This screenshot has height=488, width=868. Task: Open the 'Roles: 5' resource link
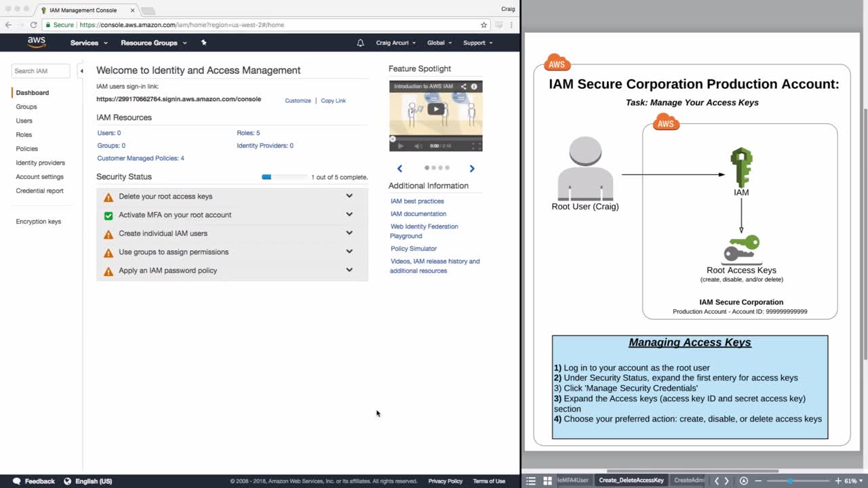click(248, 133)
